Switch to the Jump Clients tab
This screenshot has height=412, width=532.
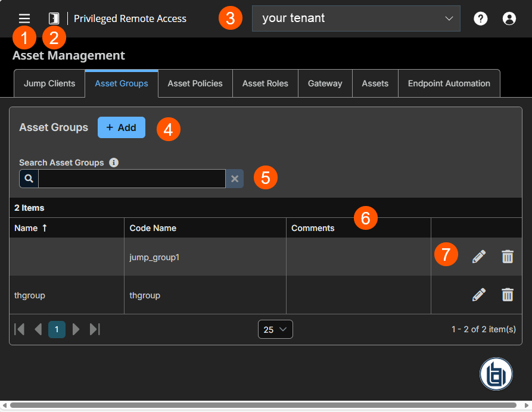coord(49,83)
